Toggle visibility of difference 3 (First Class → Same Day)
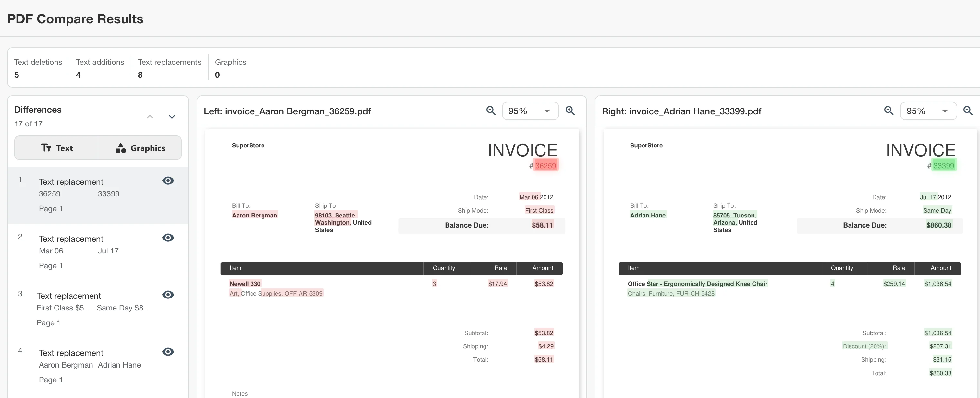Image resolution: width=980 pixels, height=398 pixels. click(x=168, y=295)
